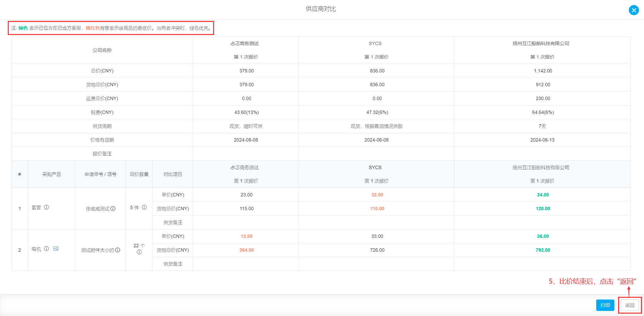The height and width of the screenshot is (316, 644).
Task: Click the 供应商对比 dialog title
Action: [320, 9]
